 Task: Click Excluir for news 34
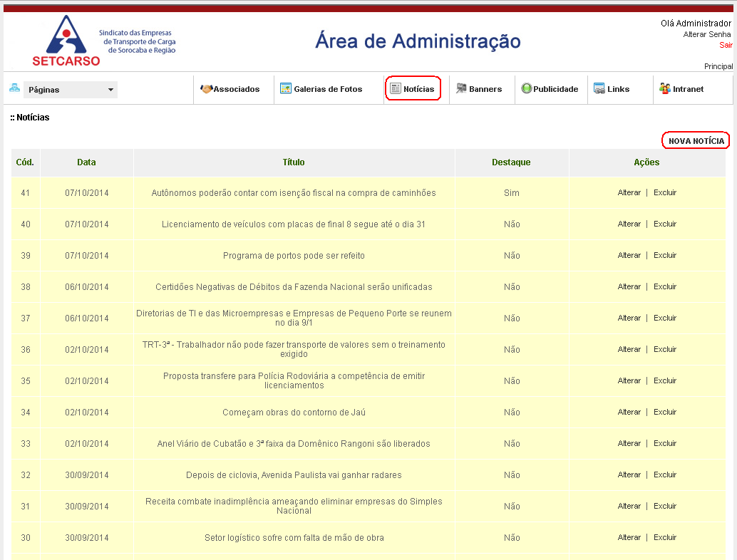[x=665, y=412]
